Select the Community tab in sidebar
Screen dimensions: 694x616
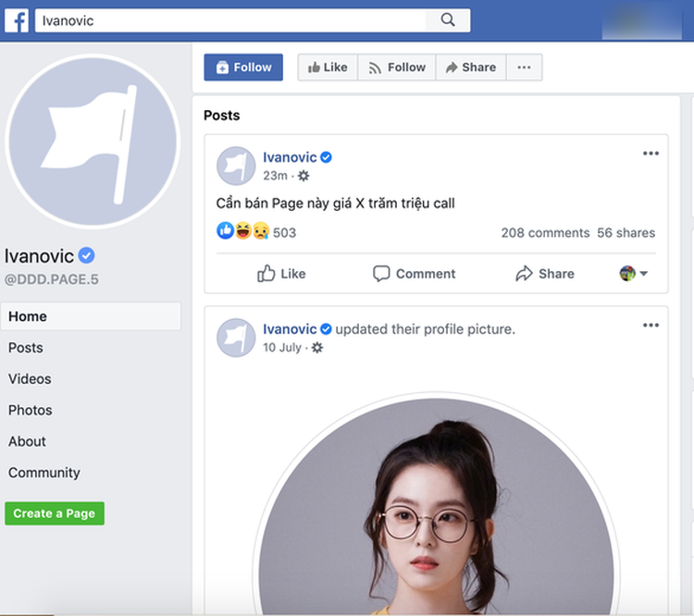point(44,473)
